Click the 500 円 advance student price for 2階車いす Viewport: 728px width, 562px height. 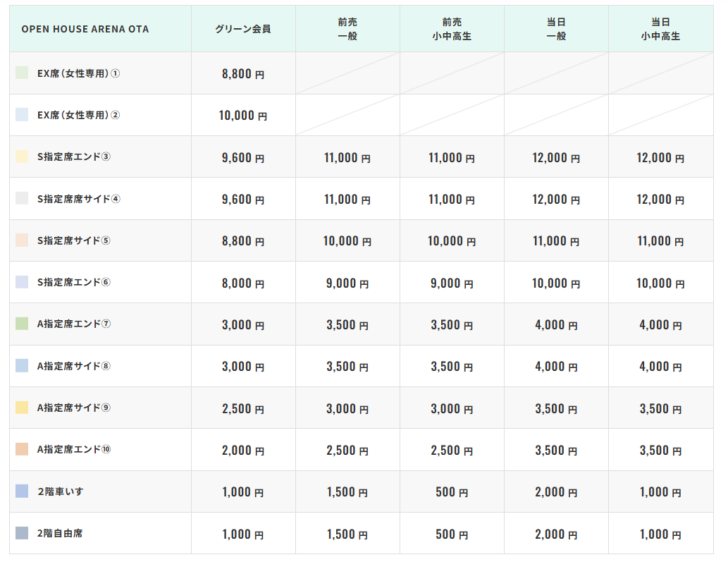(452, 492)
